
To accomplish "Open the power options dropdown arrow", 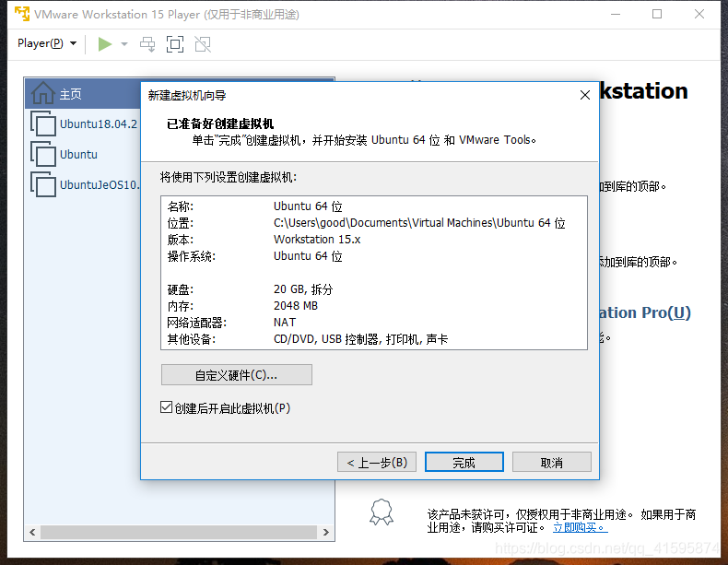I will point(124,44).
